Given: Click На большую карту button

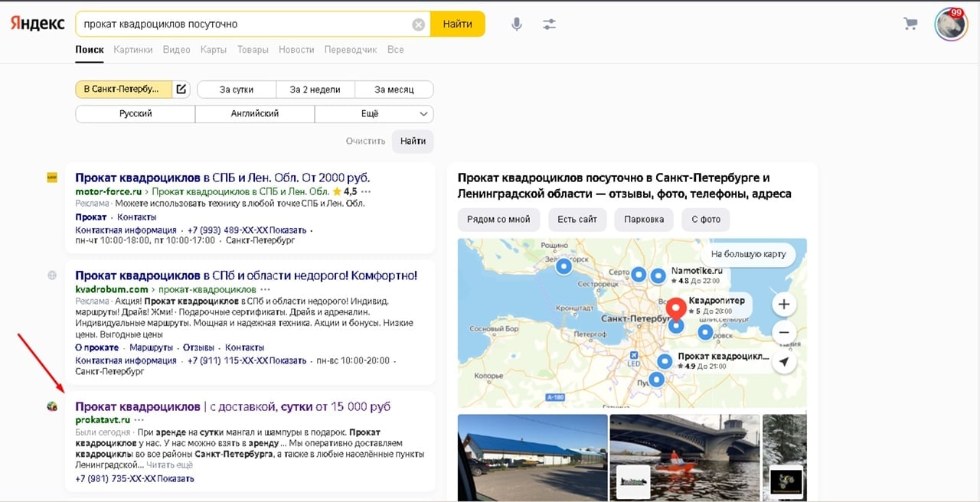Looking at the screenshot, I should pyautogui.click(x=748, y=254).
